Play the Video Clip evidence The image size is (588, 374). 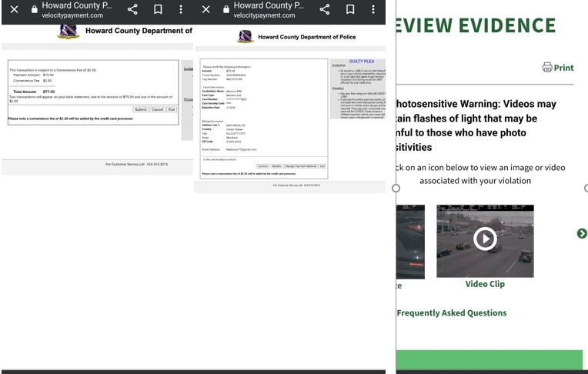pos(485,239)
